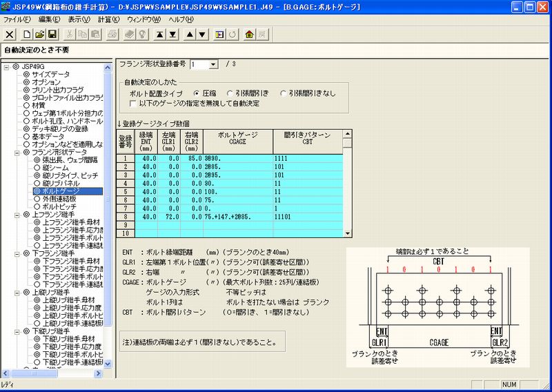Collapse the 上フランジ継手 tree node

(x=16, y=215)
